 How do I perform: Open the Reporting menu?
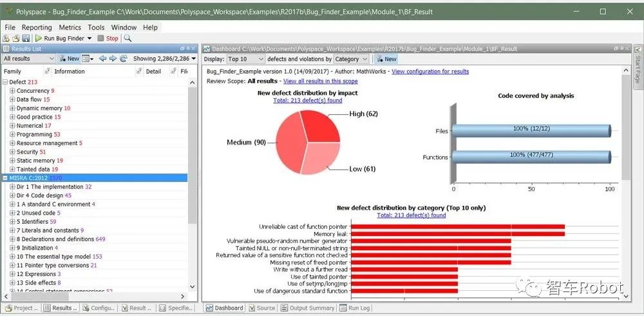click(37, 28)
